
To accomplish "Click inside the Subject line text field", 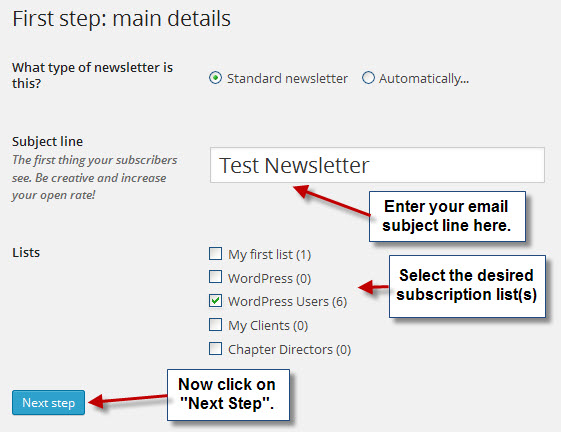I will (377, 165).
